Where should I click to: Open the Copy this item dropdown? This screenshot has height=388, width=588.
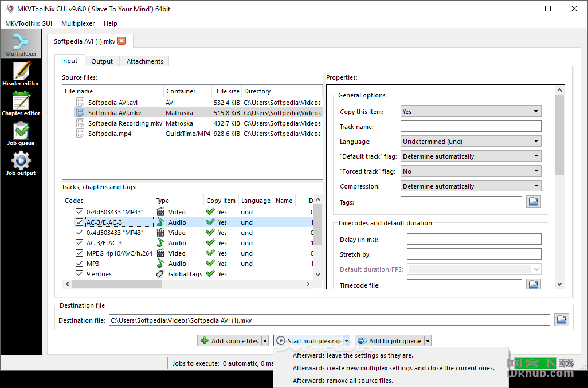click(471, 111)
